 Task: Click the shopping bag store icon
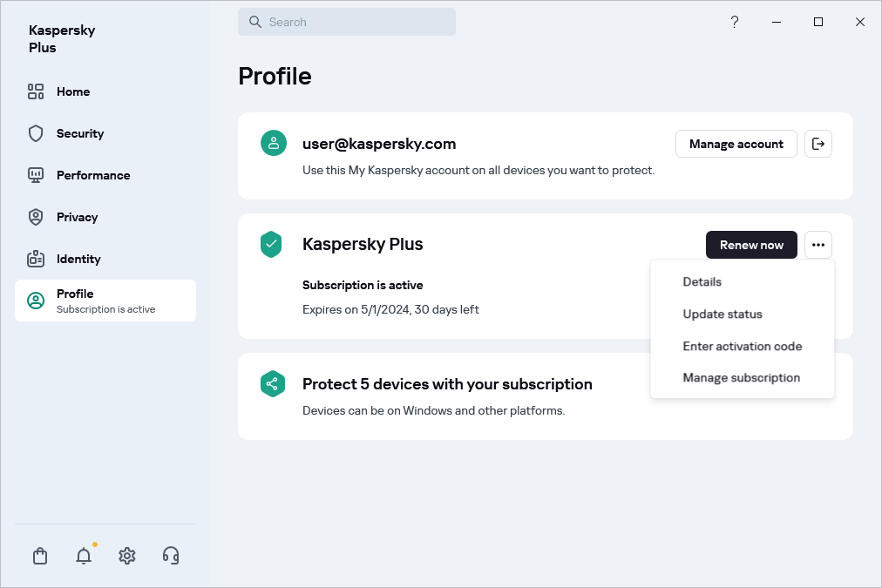click(x=40, y=556)
